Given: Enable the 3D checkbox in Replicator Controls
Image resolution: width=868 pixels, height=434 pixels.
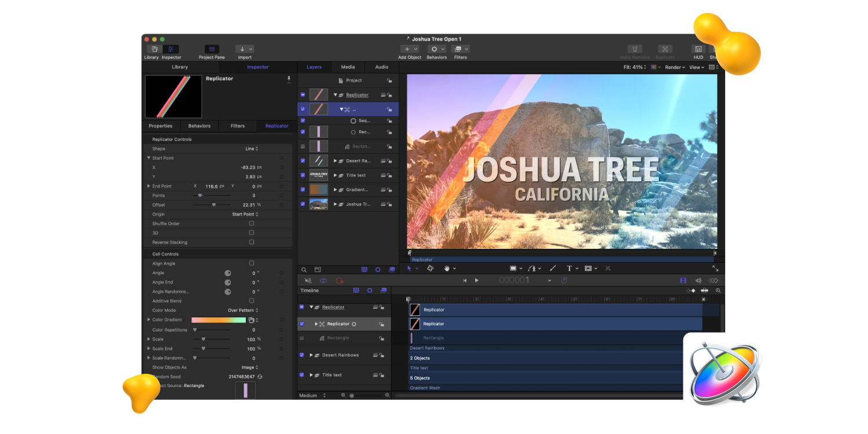Looking at the screenshot, I should (251, 233).
